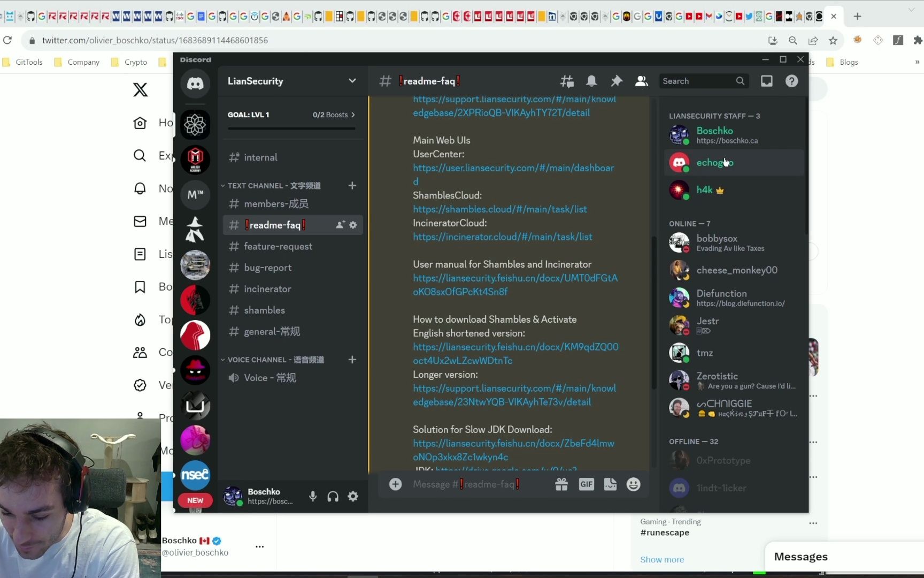Viewport: 924px width, 578px height.
Task: Select online member tmz
Action: point(734,353)
